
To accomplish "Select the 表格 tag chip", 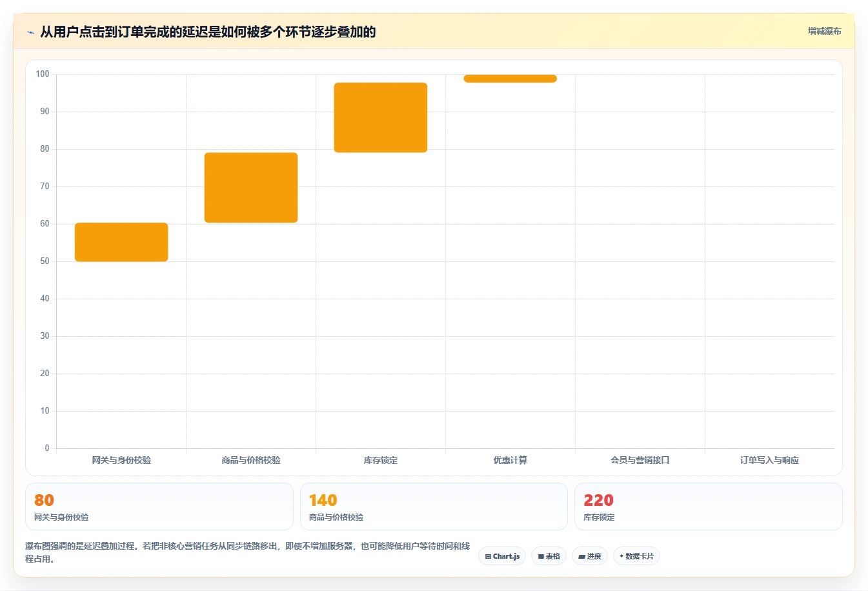I will pyautogui.click(x=549, y=556).
